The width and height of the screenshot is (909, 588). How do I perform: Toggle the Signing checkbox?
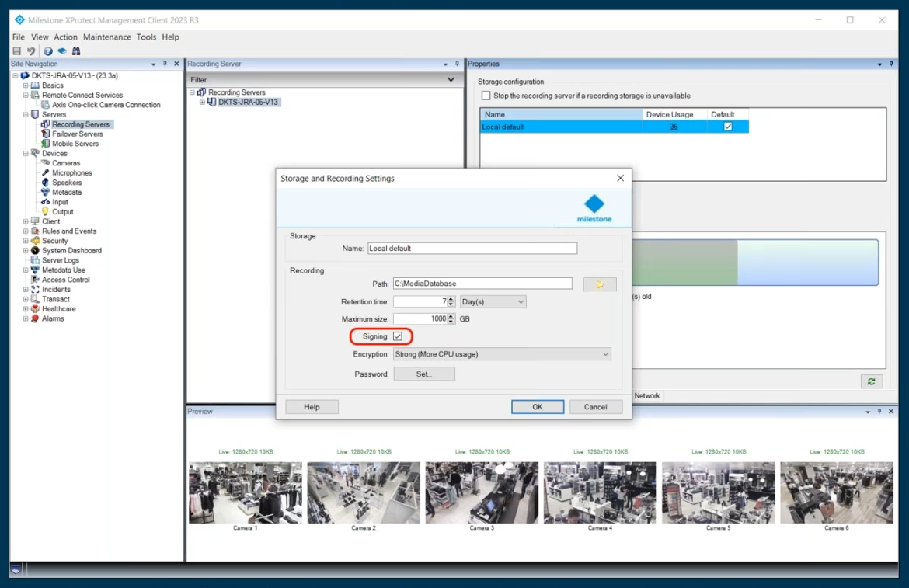point(398,336)
